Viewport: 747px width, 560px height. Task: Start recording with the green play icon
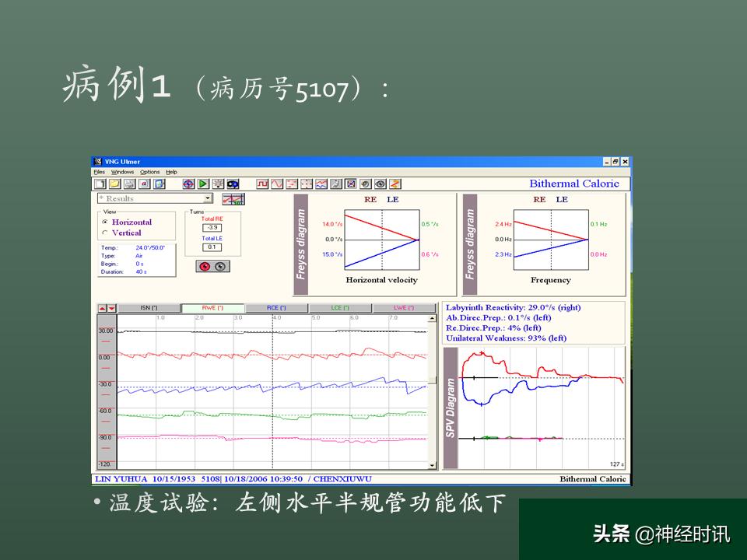(203, 184)
